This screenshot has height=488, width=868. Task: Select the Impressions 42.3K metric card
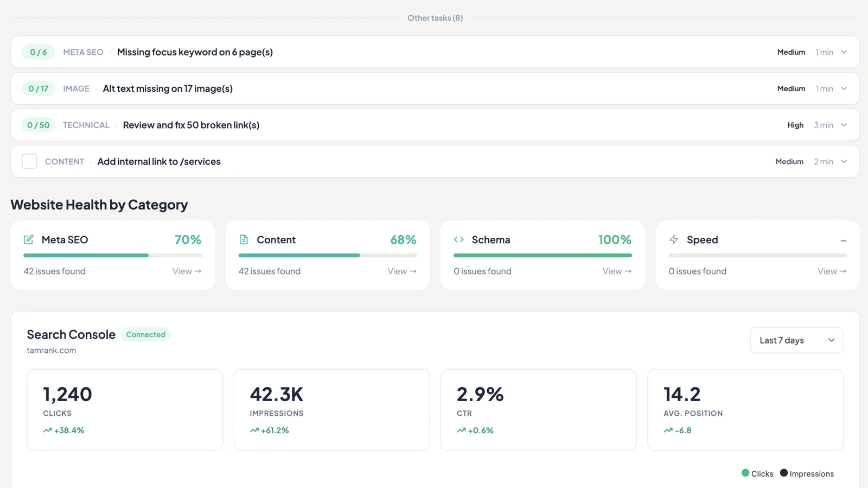pyautogui.click(x=331, y=410)
